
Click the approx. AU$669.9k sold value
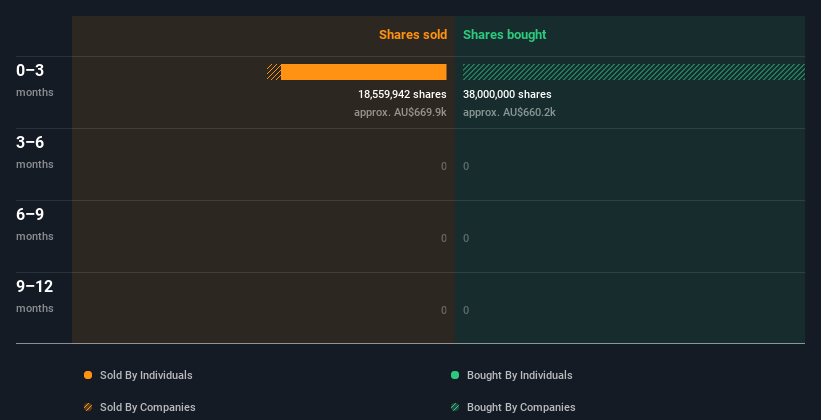pyautogui.click(x=400, y=112)
